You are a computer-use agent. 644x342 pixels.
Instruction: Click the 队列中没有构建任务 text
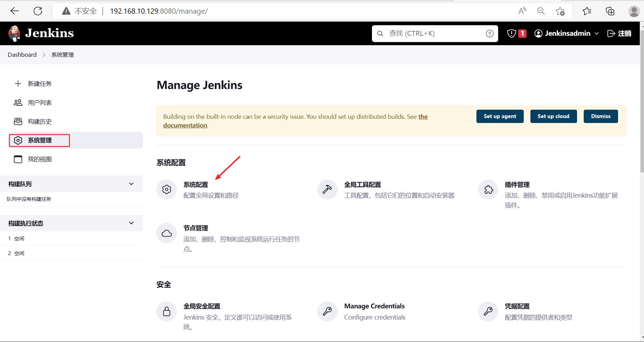coord(29,199)
